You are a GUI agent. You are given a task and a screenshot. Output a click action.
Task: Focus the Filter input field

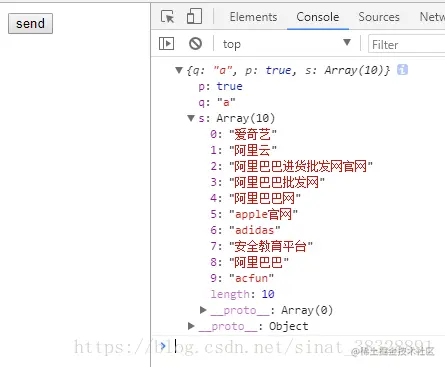(x=406, y=44)
